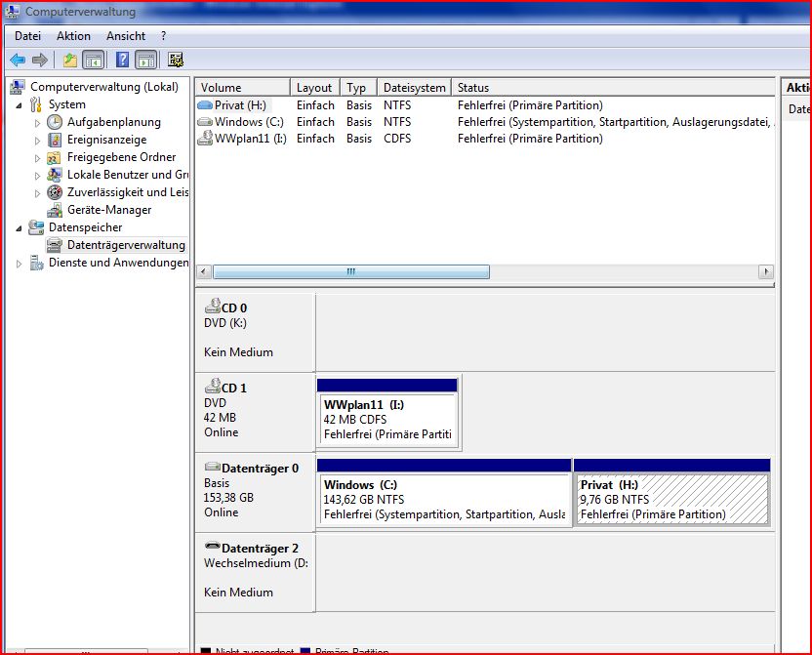Expand the Dienste und Anwendungen node
The height and width of the screenshot is (655, 812).
click(x=20, y=264)
